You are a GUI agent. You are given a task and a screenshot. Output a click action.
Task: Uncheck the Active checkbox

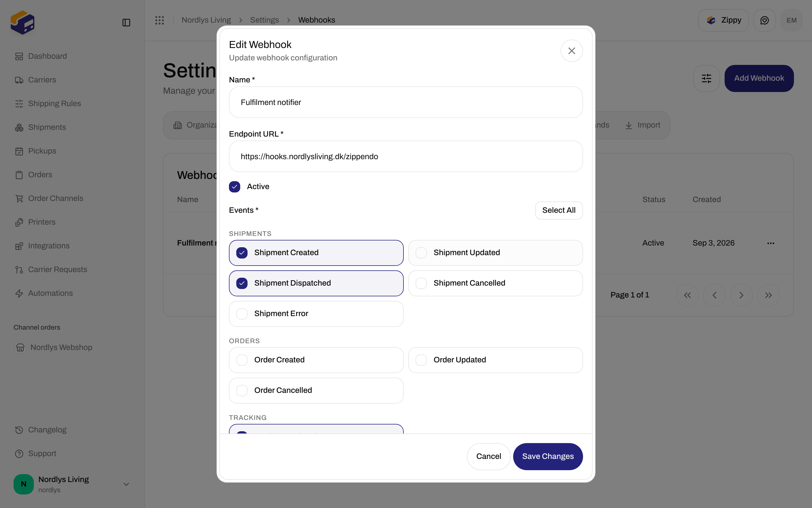click(x=235, y=187)
